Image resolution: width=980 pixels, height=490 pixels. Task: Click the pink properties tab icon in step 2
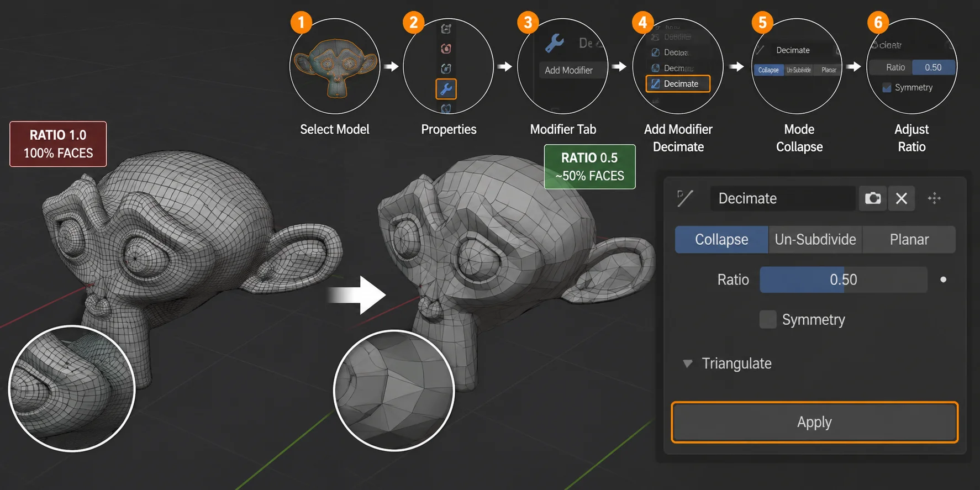coord(446,49)
